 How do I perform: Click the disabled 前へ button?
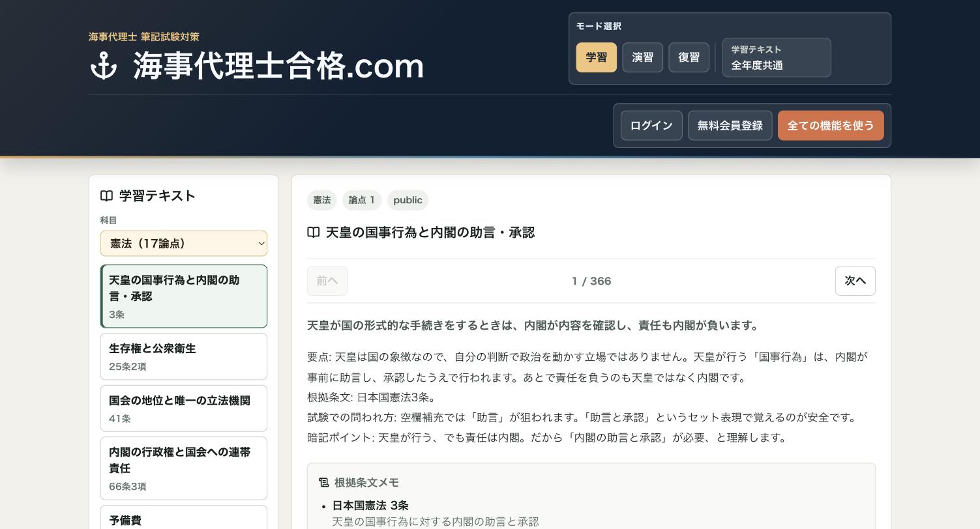(327, 281)
